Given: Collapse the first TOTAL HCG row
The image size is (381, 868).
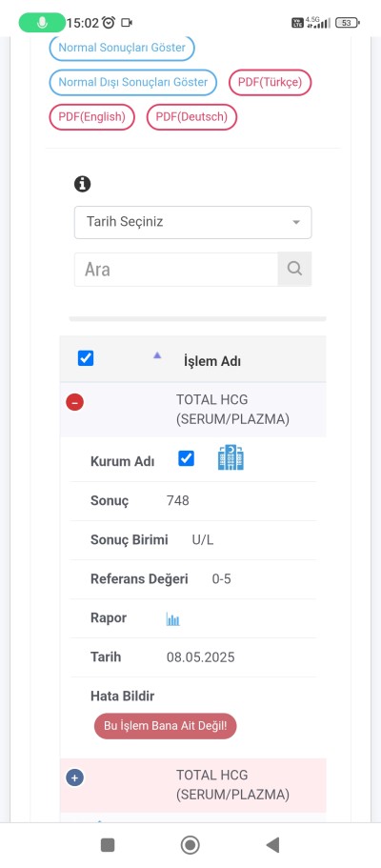Looking at the screenshot, I should pos(74,402).
